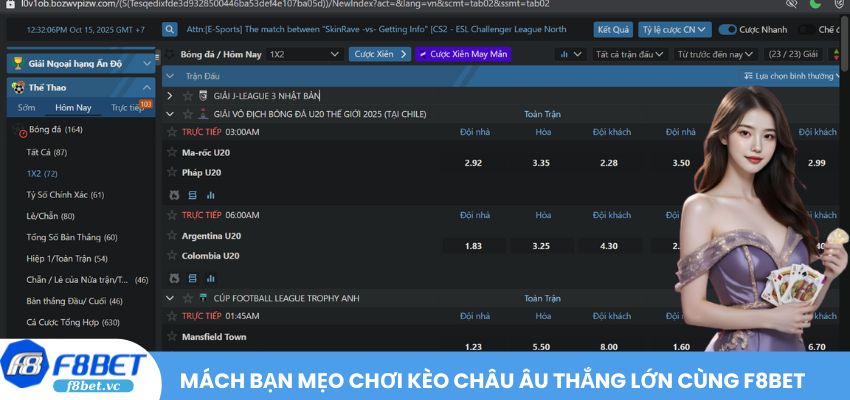The height and width of the screenshot is (400, 850).
Task: Switch to the Trực tiếp tab
Action: (127, 107)
